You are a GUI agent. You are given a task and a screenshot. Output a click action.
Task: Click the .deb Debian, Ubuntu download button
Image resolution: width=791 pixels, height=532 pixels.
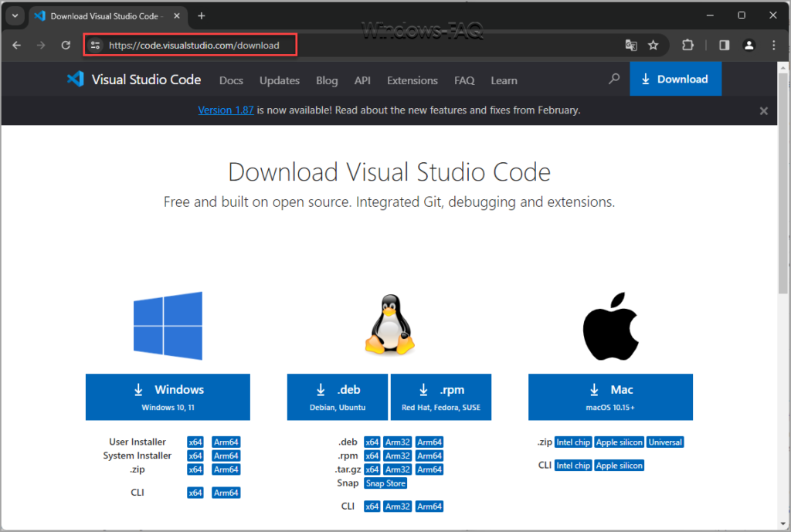click(338, 397)
